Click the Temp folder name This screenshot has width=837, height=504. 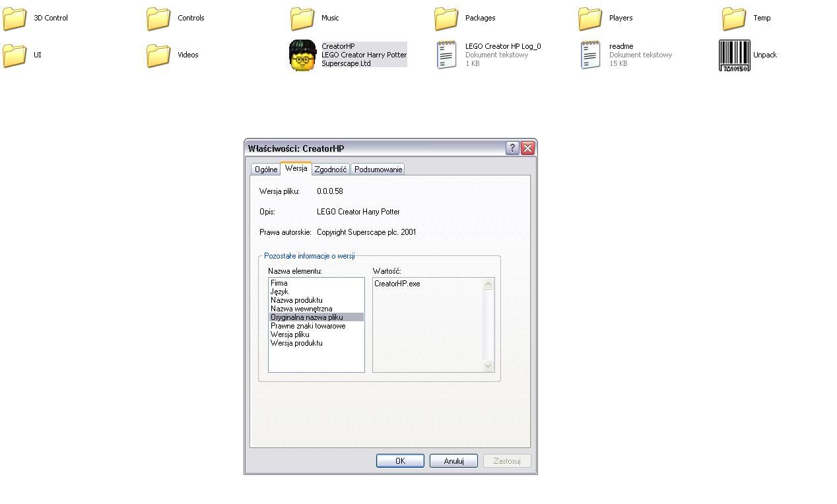click(x=762, y=18)
